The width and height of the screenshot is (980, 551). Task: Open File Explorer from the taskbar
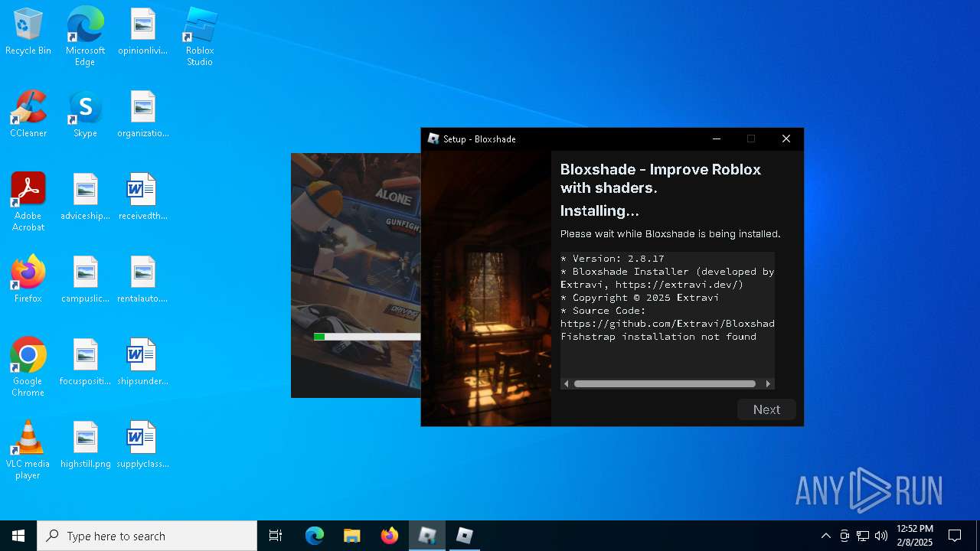pyautogui.click(x=351, y=536)
